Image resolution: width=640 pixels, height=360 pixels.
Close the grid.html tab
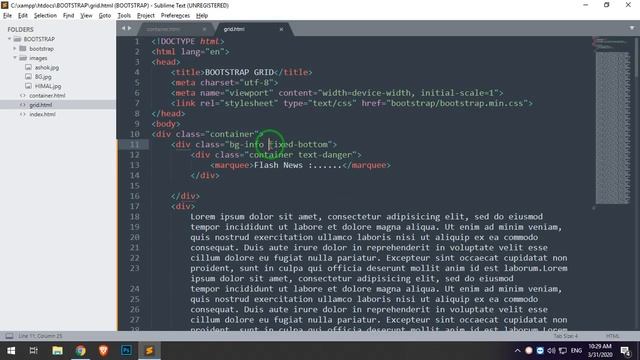coord(281,29)
